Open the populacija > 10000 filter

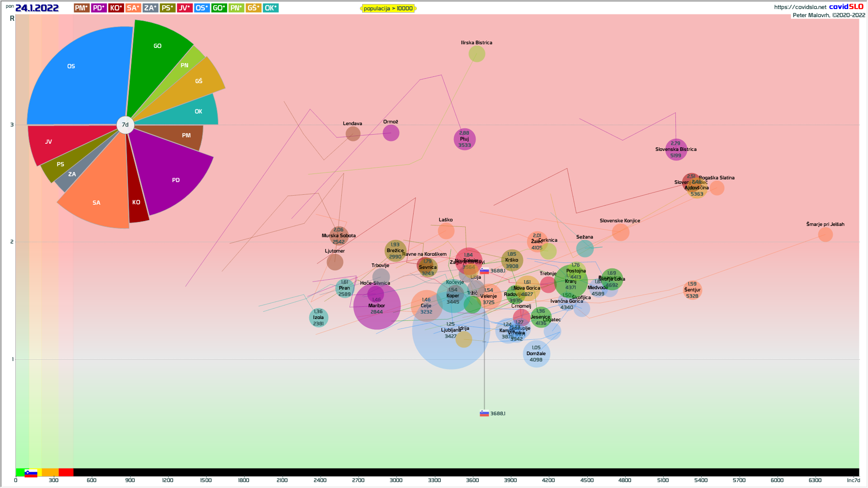coord(388,9)
